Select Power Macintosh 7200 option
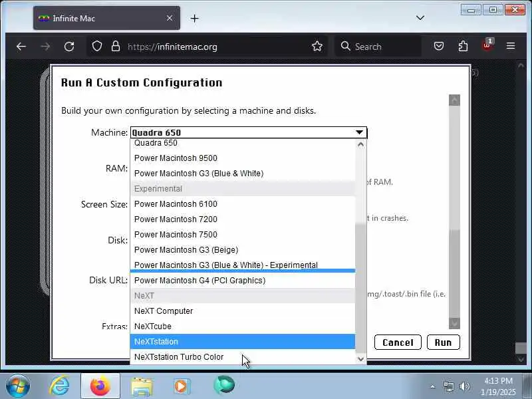The height and width of the screenshot is (399, 532). click(243, 219)
